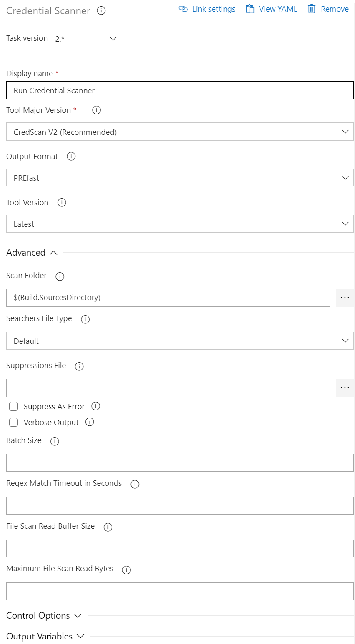Click the Scan Folder info icon

(60, 276)
